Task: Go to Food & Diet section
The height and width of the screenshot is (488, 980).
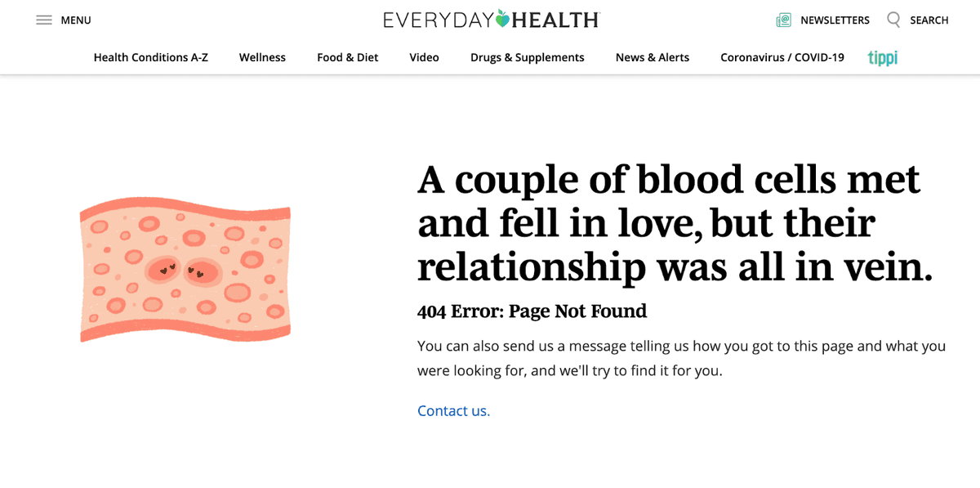Action: [348, 57]
